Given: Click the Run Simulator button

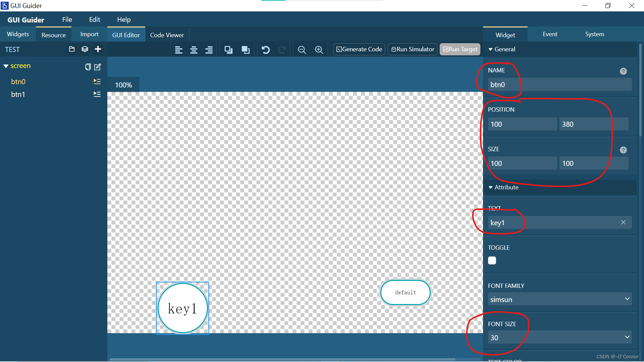Looking at the screenshot, I should (413, 49).
